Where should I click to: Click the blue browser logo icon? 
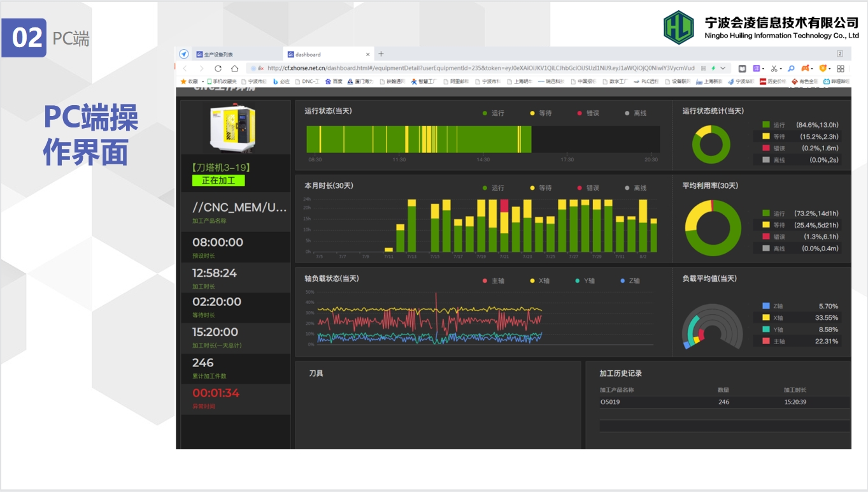click(x=184, y=54)
